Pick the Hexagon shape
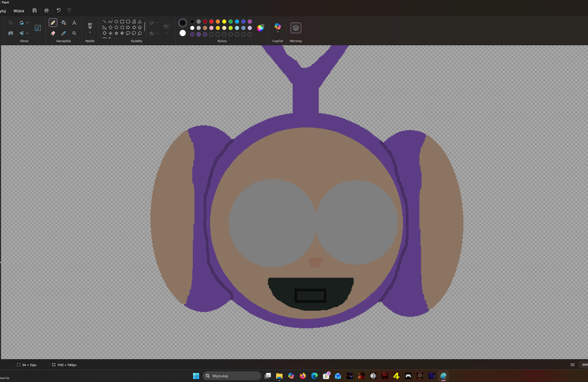 (122, 27)
